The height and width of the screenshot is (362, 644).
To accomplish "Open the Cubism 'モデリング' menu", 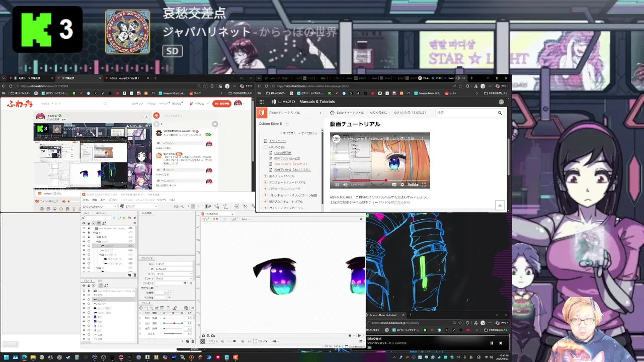I will [113, 200].
